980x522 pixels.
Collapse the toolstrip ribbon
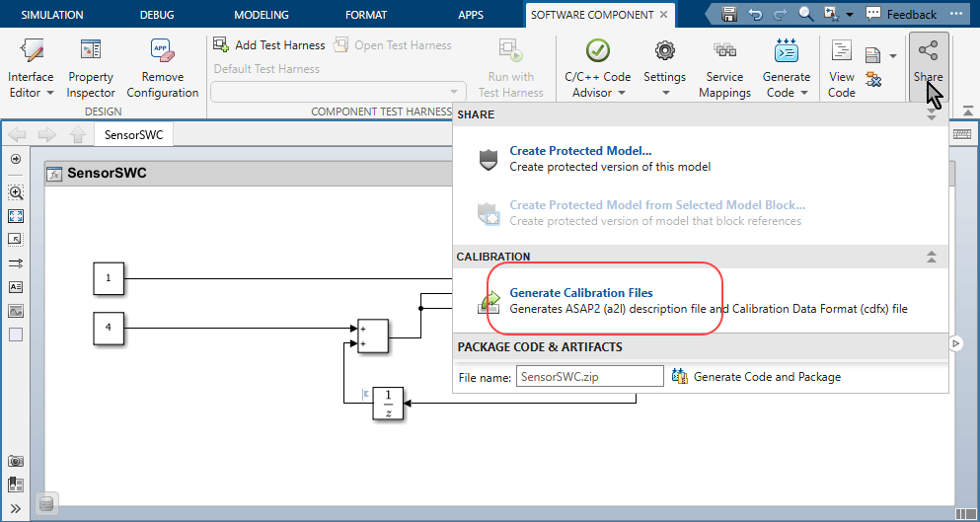click(x=968, y=111)
